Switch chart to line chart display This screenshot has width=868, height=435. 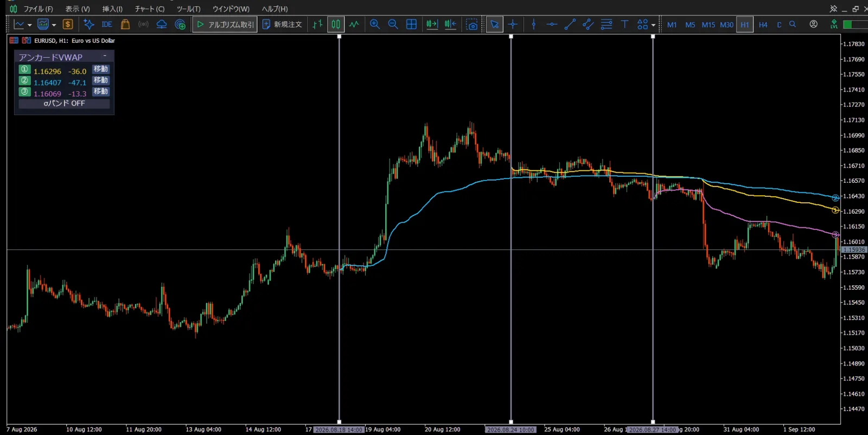tap(354, 24)
